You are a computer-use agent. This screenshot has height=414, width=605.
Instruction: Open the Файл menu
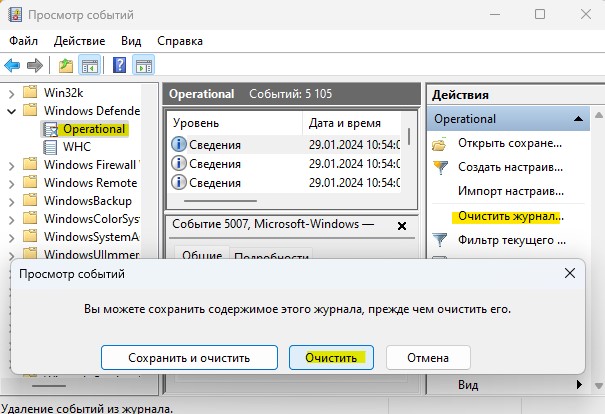click(24, 41)
